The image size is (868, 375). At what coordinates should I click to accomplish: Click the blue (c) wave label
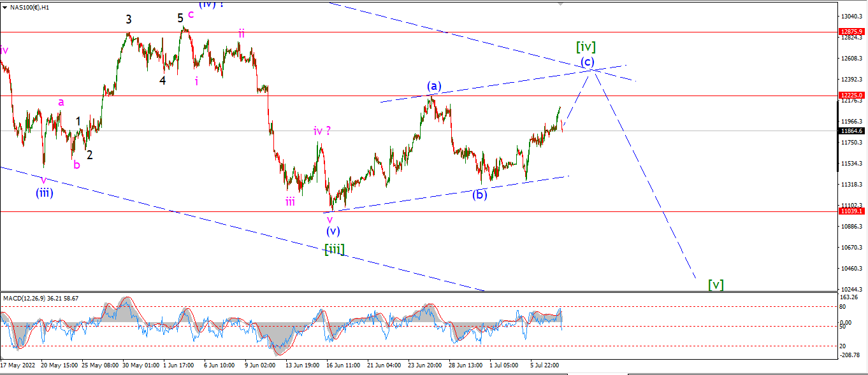(x=588, y=62)
